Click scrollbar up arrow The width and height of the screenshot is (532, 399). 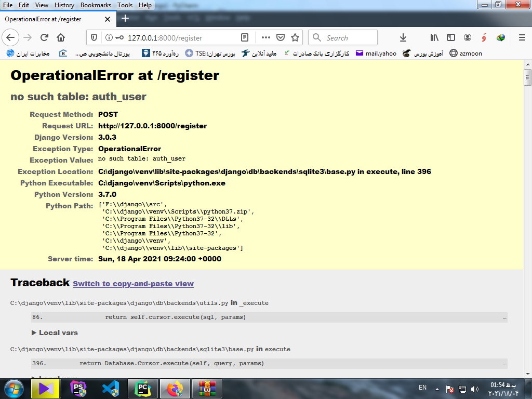click(527, 64)
